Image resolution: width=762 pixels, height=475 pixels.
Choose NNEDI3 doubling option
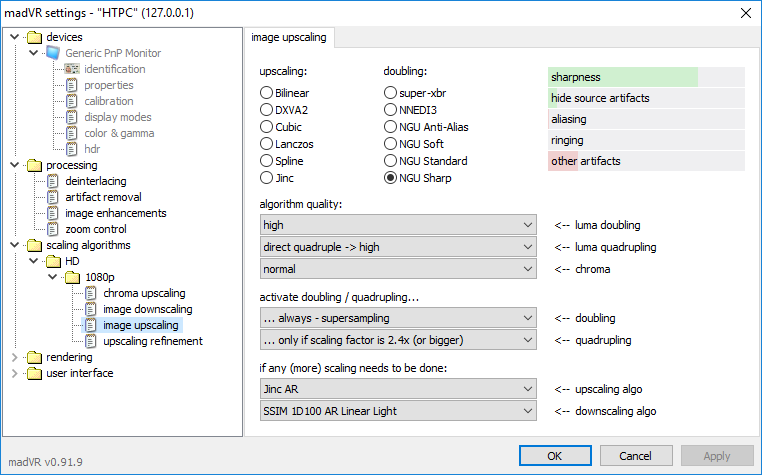coord(390,110)
